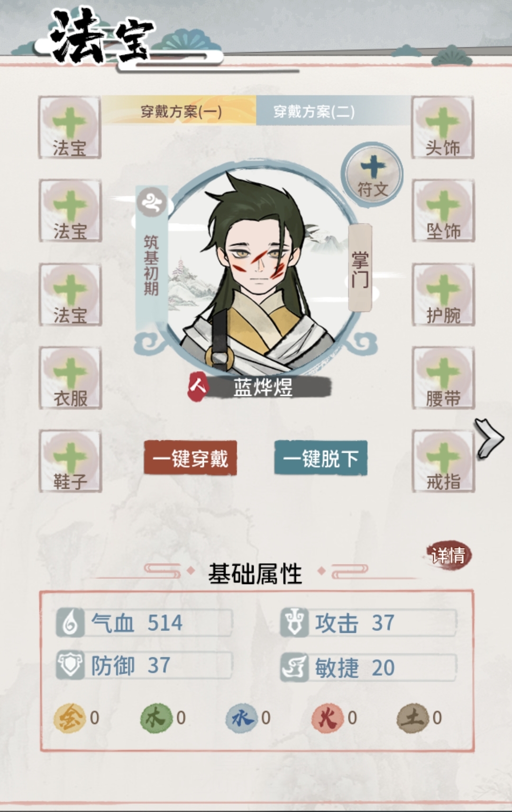Click the 一键脱下 unequip-all button
The height and width of the screenshot is (812, 512).
coord(320,458)
